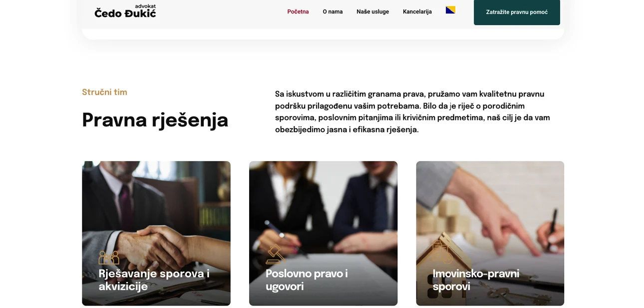The height and width of the screenshot is (308, 644).
Task: Click the word advokat above logo name
Action: (x=145, y=6)
